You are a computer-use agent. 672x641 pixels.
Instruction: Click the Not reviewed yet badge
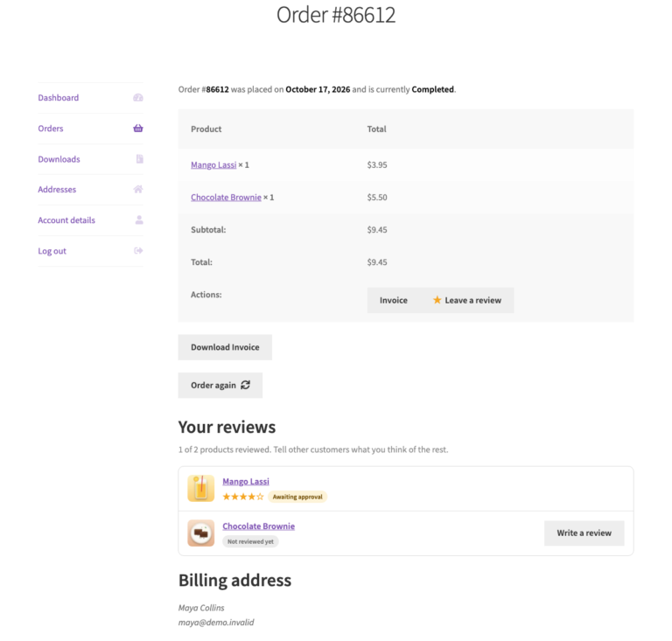pos(250,541)
